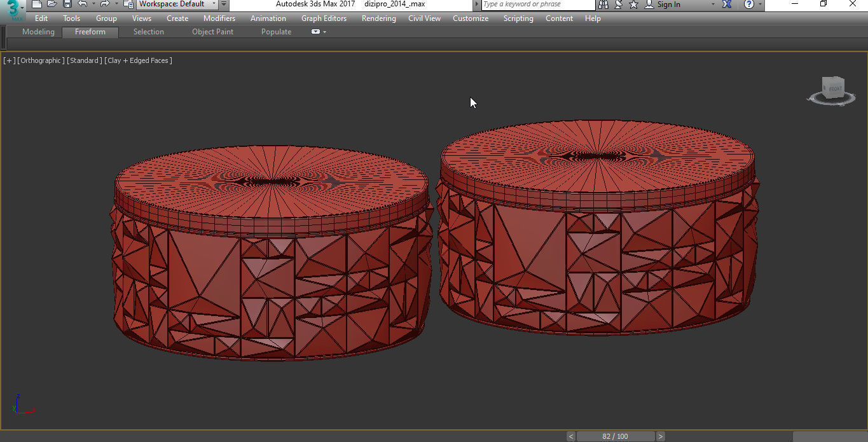Screen dimensions: 868x442
Task: Open the Workspace: Default dropdown
Action: 177,4
